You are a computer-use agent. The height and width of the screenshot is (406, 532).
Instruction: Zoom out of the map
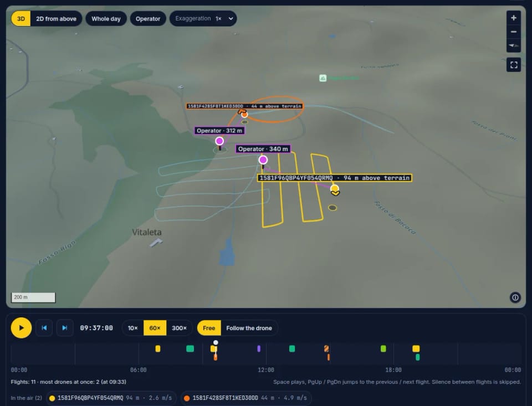[x=513, y=32]
